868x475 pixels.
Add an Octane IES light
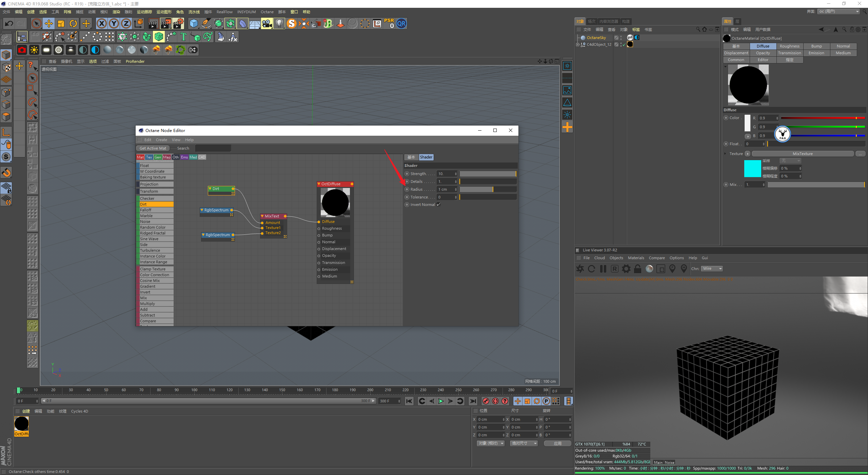(71, 50)
